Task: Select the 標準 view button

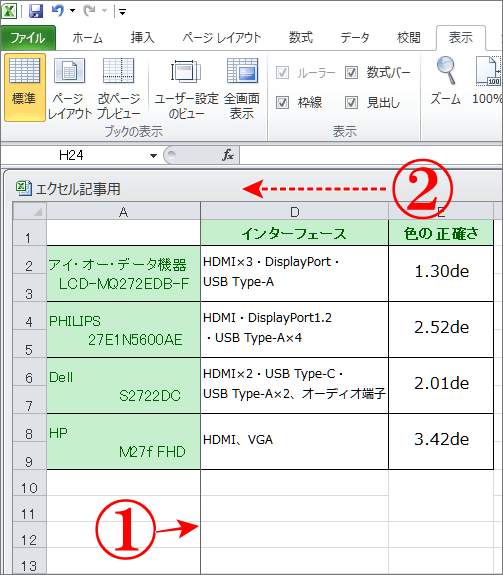Action: (25, 87)
